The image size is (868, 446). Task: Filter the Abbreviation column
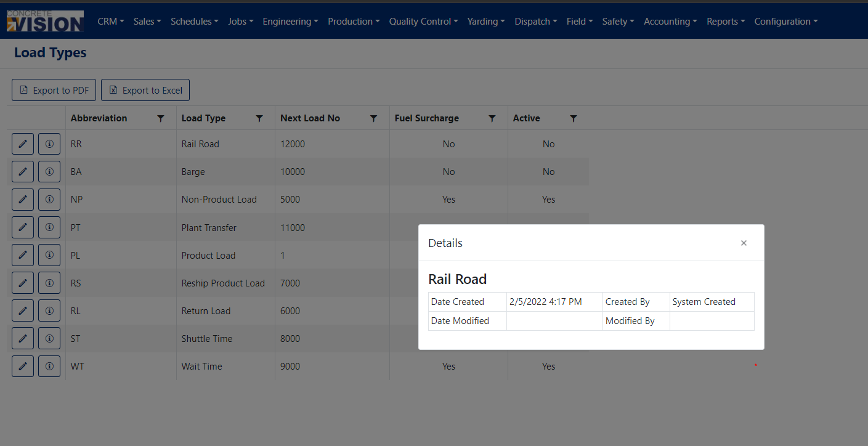161,118
